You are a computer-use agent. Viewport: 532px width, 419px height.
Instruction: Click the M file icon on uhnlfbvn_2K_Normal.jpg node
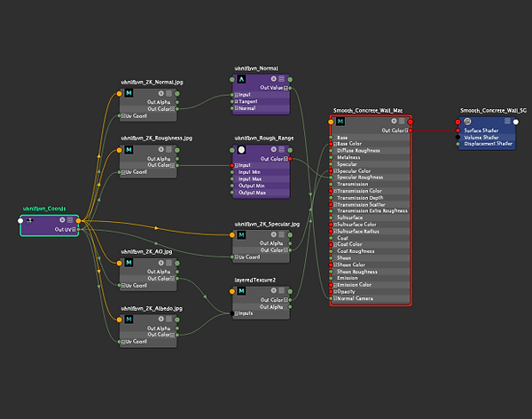click(x=129, y=93)
